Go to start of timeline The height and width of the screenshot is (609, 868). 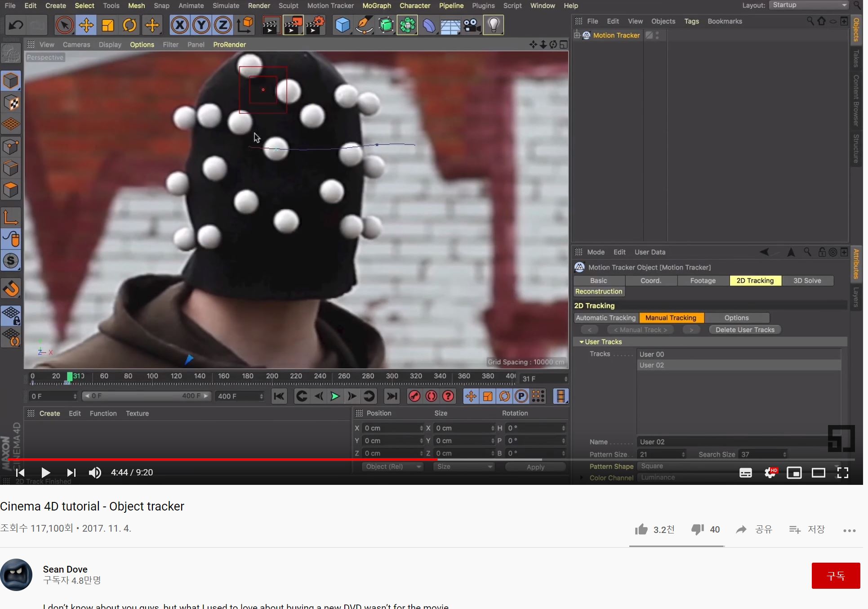pos(279,396)
